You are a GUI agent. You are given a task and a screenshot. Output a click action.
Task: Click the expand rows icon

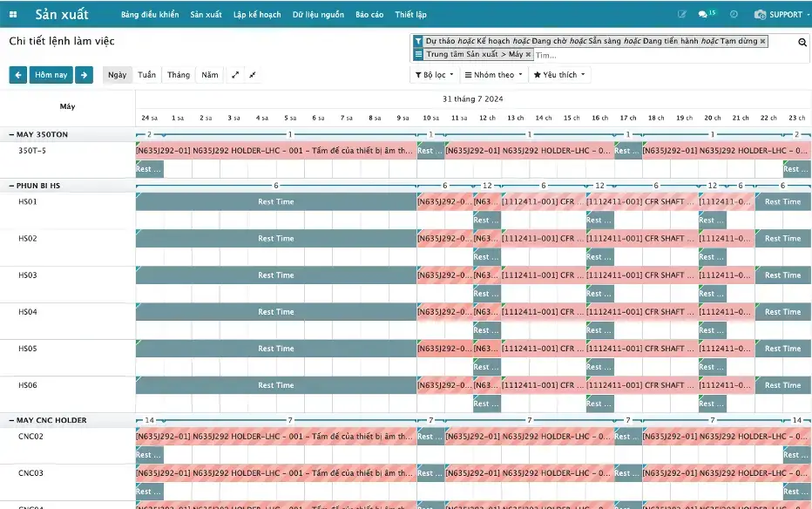pyautogui.click(x=234, y=75)
